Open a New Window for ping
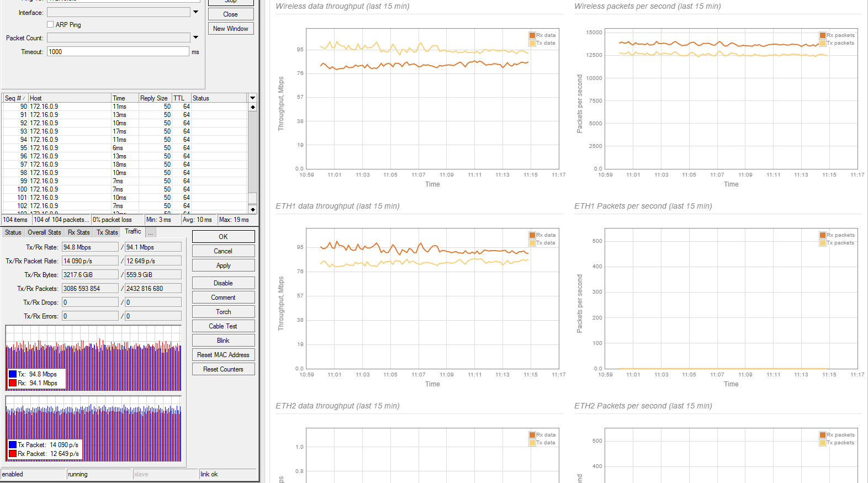Image resolution: width=868 pixels, height=483 pixels. (231, 29)
